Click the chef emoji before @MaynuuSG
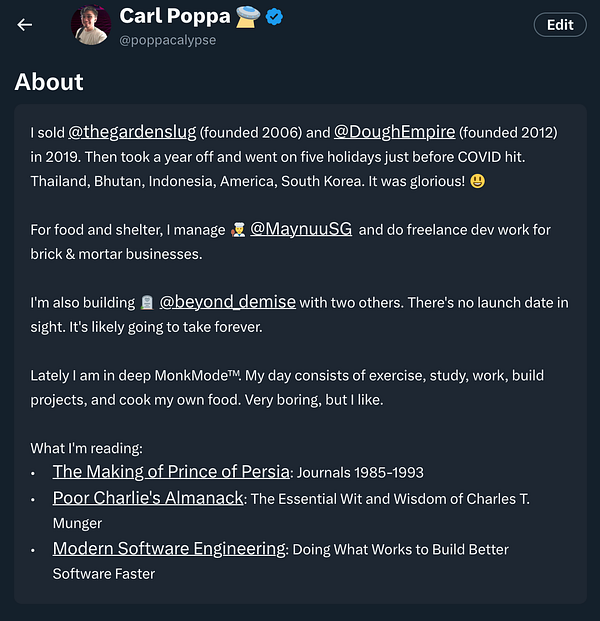The image size is (600, 621). point(237,230)
